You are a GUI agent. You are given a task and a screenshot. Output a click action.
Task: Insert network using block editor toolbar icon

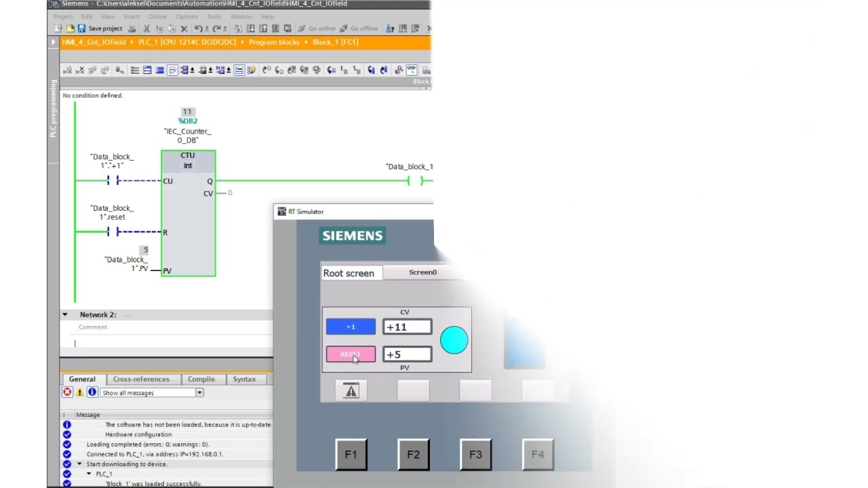67,70
